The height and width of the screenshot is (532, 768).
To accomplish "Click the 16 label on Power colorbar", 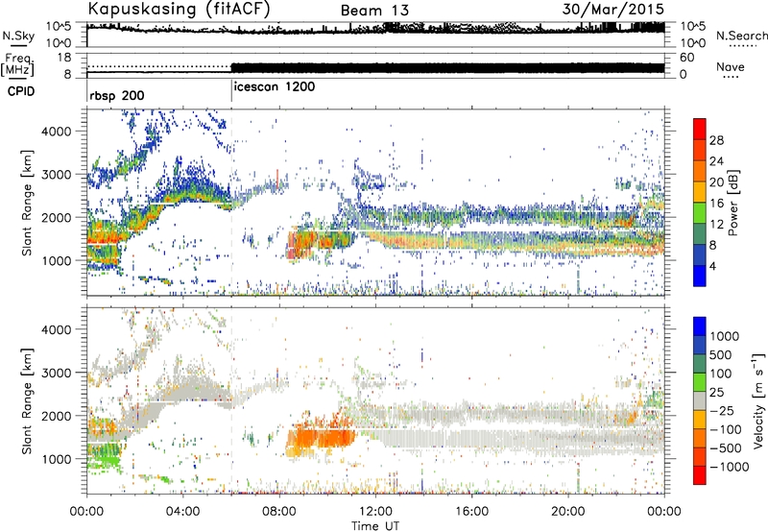I will click(716, 204).
